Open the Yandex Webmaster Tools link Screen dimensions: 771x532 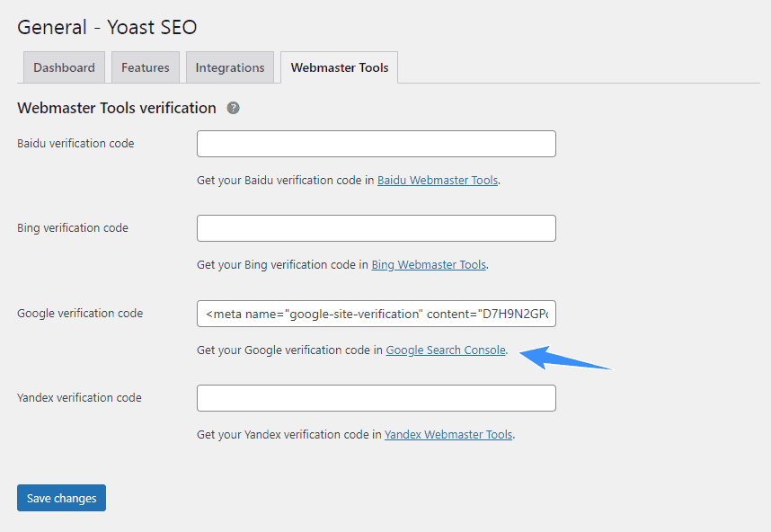click(x=448, y=435)
